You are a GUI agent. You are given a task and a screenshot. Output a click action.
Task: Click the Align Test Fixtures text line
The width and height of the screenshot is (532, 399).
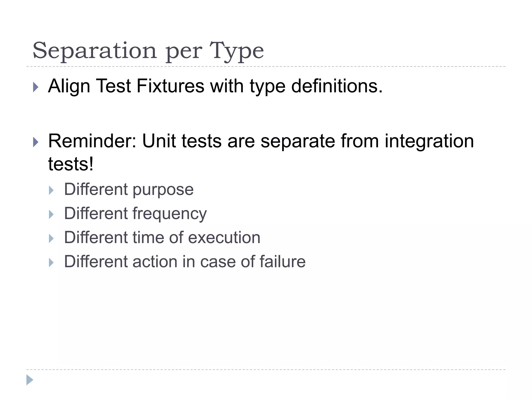[x=215, y=86]
